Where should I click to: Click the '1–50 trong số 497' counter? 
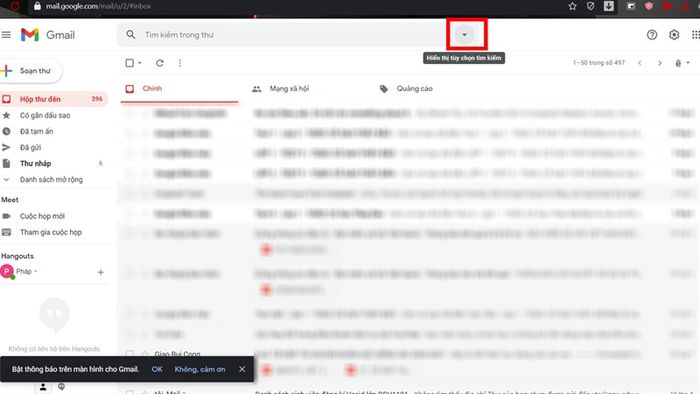pos(599,63)
